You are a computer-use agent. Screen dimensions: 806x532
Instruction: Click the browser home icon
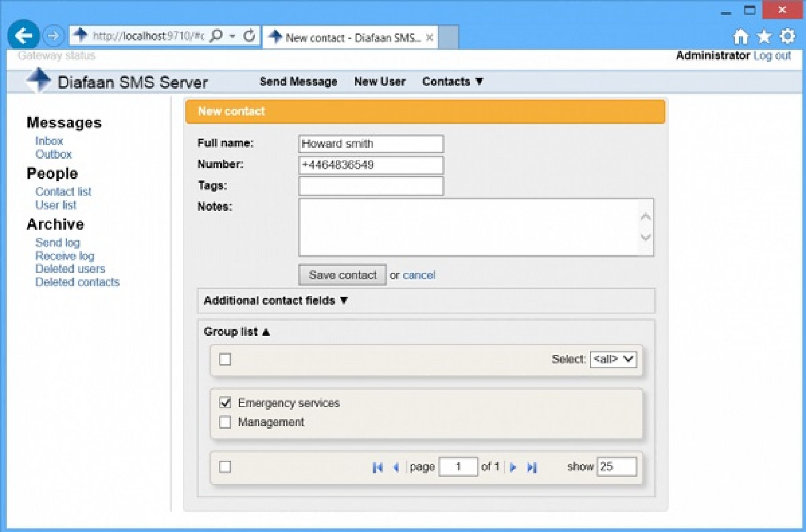click(x=741, y=36)
